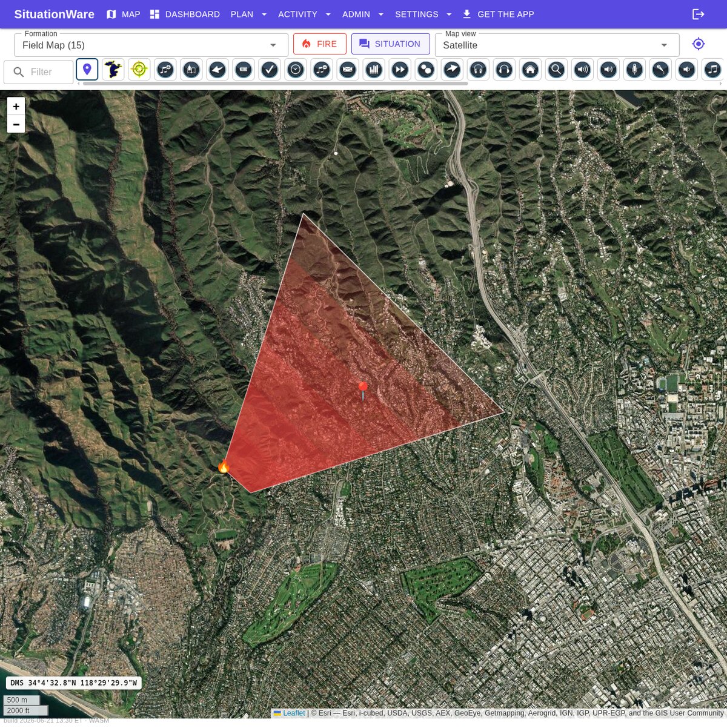Open the Formation Field Map dropdown
The image size is (727, 728).
[x=151, y=45]
